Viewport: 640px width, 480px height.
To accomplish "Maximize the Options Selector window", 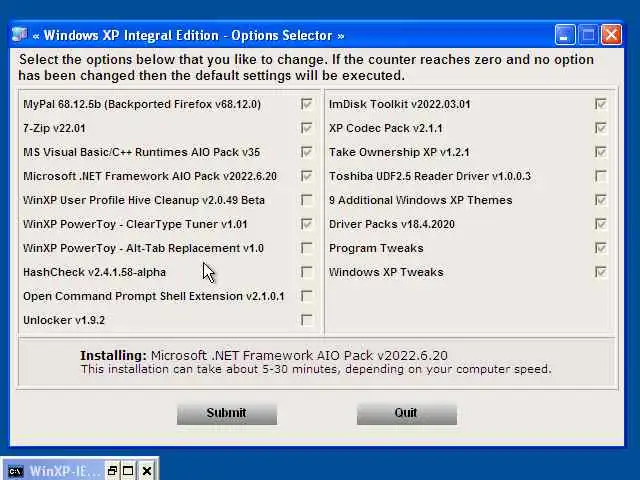I will (588, 35).
